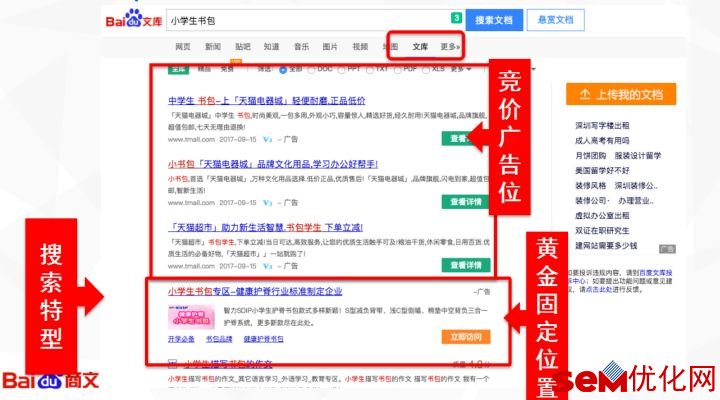
Task: Select the XLS format radio button
Action: 426,70
